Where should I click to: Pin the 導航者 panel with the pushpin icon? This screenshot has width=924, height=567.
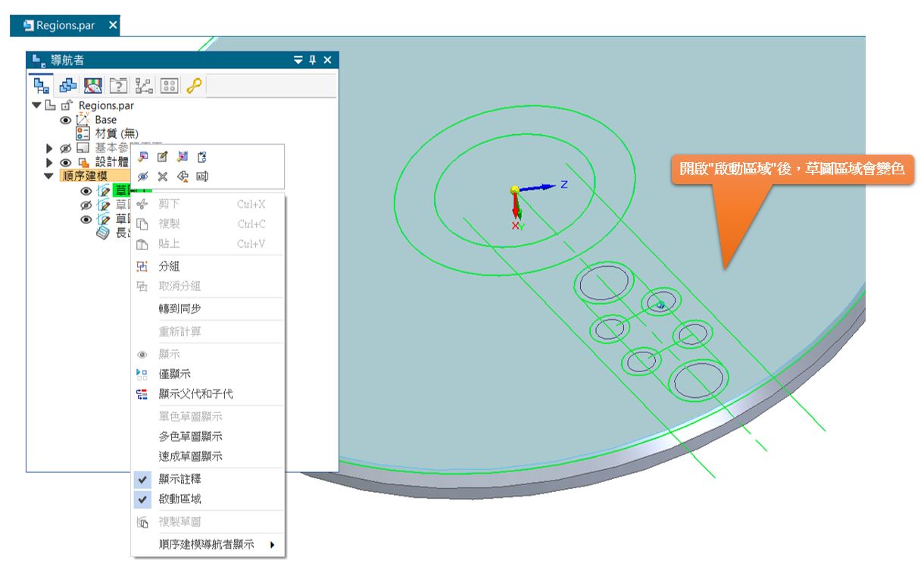coord(312,61)
